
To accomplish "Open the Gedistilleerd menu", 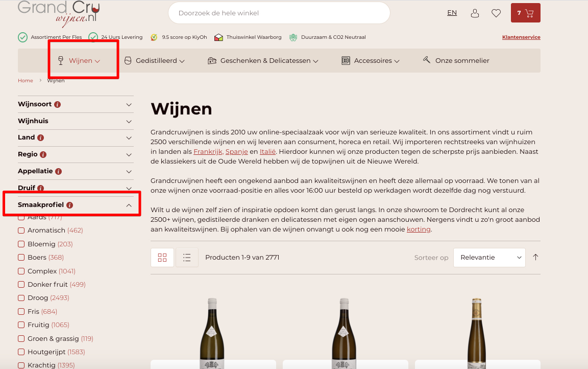I will click(154, 61).
